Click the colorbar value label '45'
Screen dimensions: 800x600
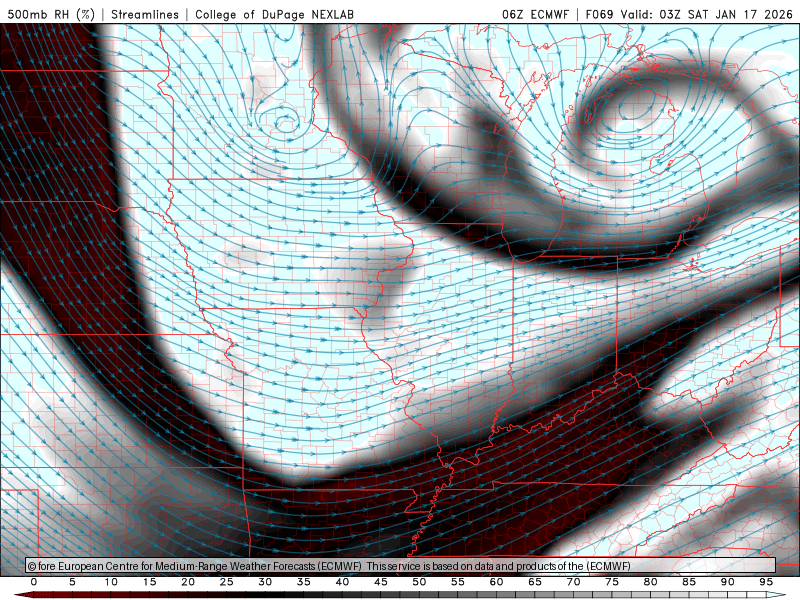(381, 582)
